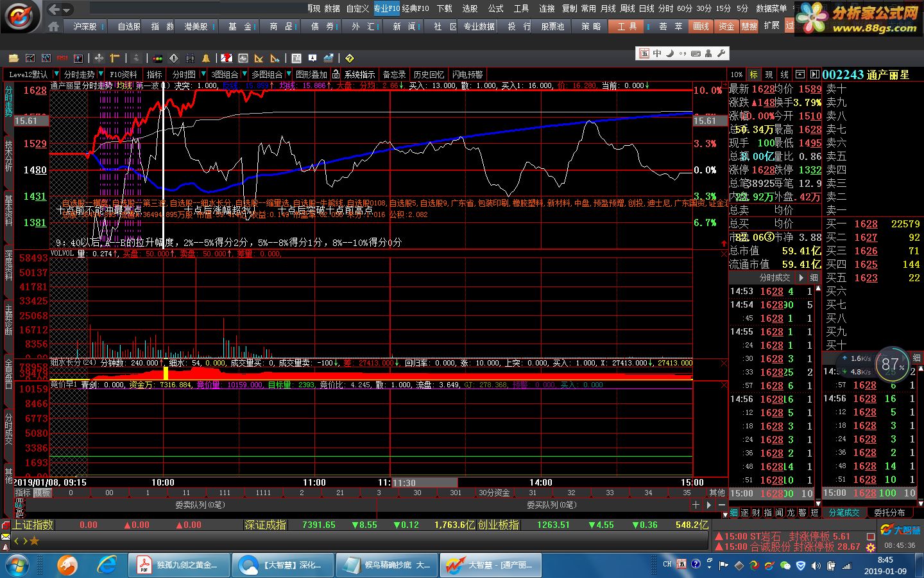
Task: Toggle the 模板 template button at chart bottom
Action: (x=42, y=493)
